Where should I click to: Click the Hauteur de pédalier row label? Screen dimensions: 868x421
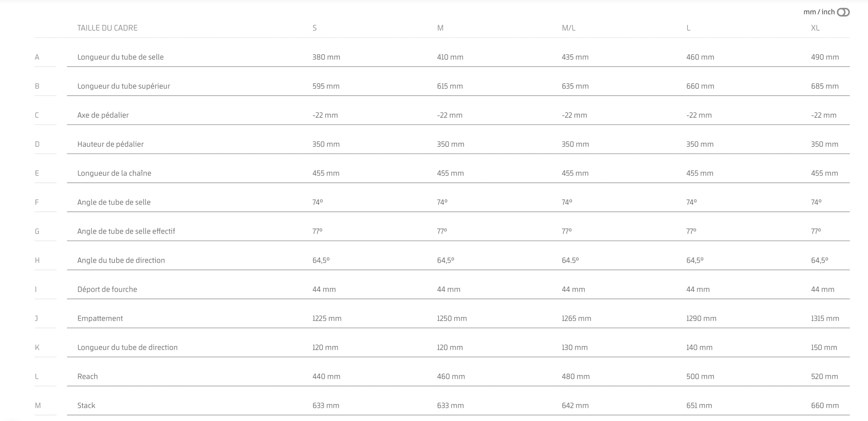pyautogui.click(x=110, y=144)
